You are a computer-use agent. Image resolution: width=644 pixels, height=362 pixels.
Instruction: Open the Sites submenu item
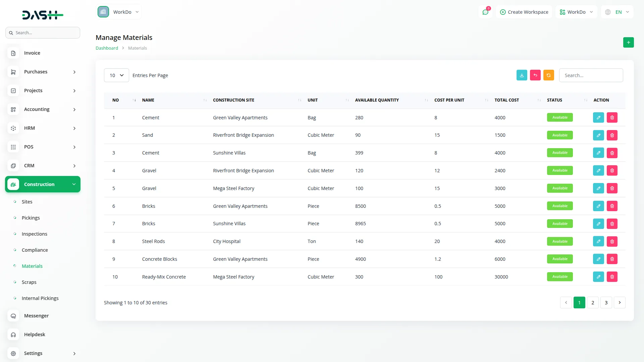click(27, 202)
